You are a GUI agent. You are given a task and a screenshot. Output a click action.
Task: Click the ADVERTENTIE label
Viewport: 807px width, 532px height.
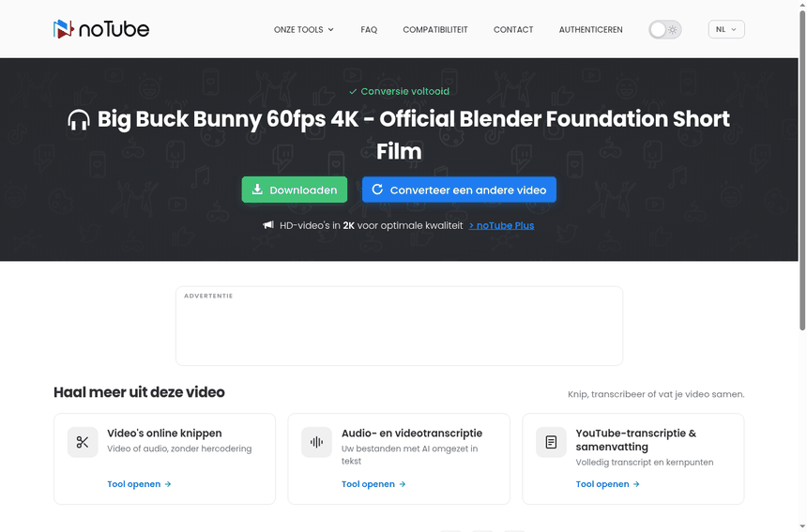click(x=208, y=296)
